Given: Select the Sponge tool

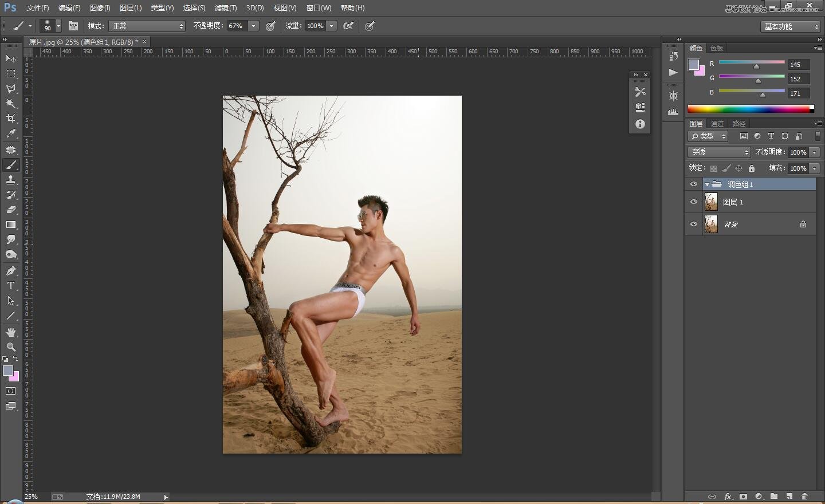Looking at the screenshot, I should point(11,254).
